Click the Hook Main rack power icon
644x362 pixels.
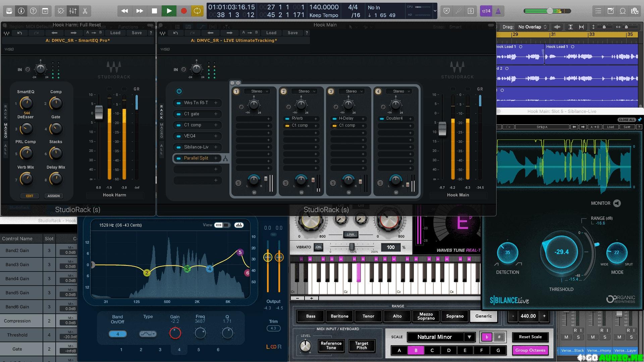pyautogui.click(x=179, y=91)
